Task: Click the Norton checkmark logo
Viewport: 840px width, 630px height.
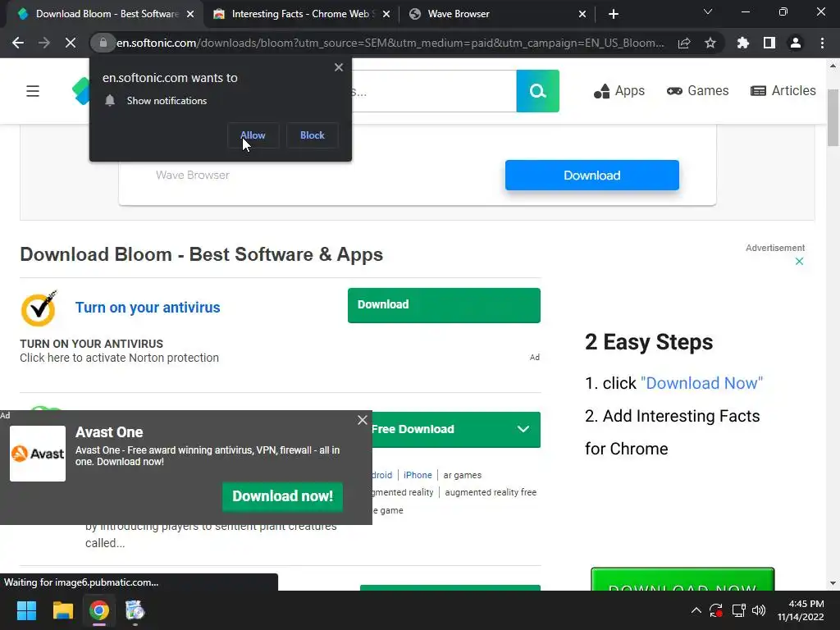Action: click(x=39, y=308)
